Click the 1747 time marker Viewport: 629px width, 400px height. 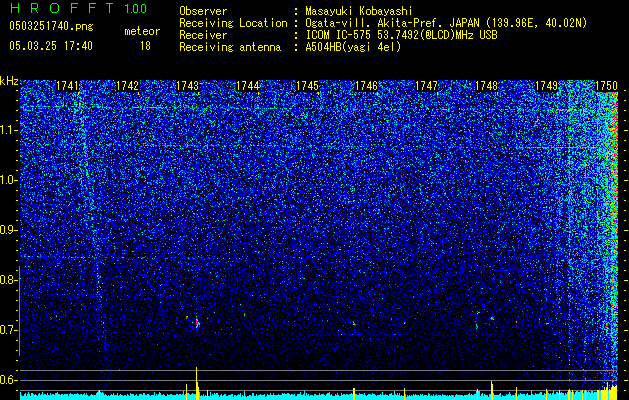pyautogui.click(x=426, y=86)
